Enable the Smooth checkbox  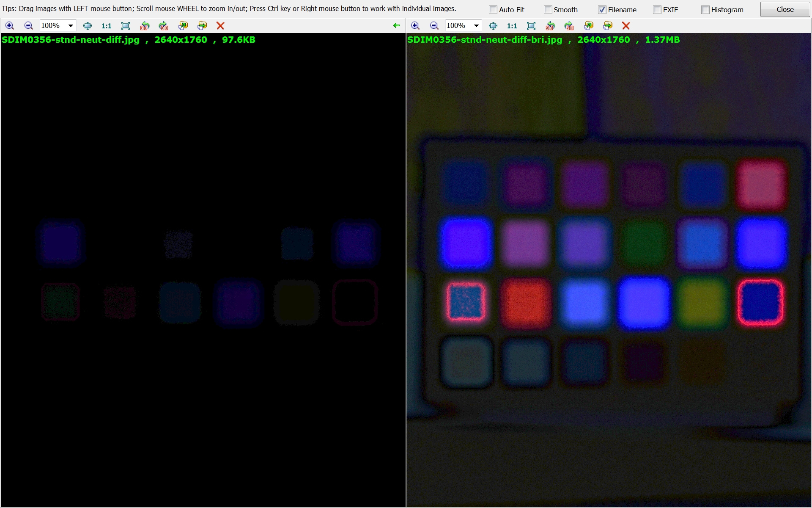tap(548, 10)
